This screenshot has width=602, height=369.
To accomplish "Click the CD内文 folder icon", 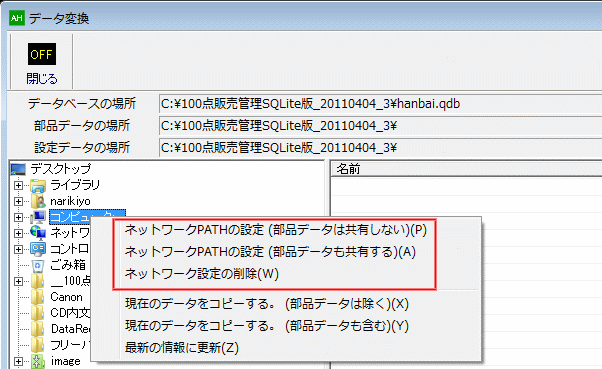I will pos(38,313).
